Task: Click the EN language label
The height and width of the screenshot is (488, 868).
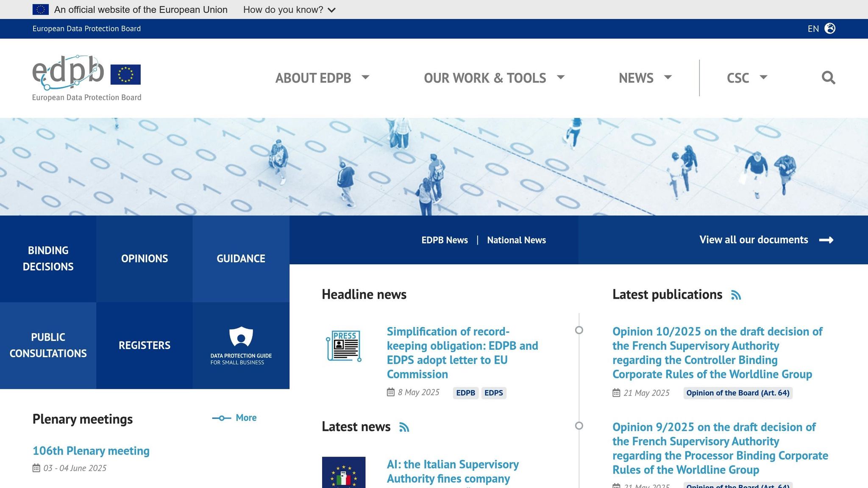Action: pos(813,29)
